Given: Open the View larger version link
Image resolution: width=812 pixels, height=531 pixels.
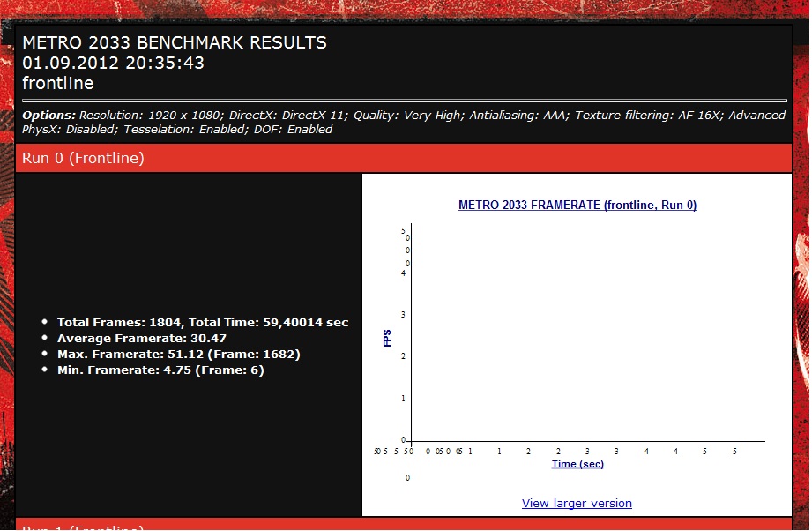Looking at the screenshot, I should pyautogui.click(x=577, y=503).
